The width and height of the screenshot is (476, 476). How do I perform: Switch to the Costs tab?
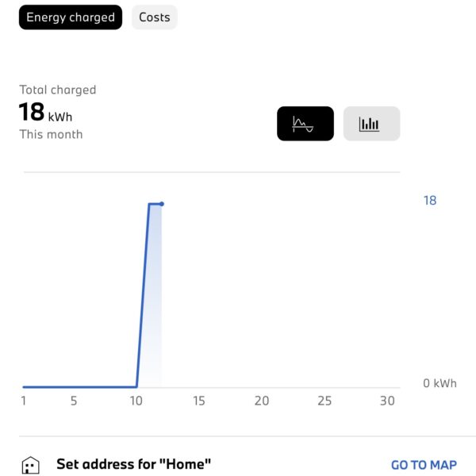155,17
